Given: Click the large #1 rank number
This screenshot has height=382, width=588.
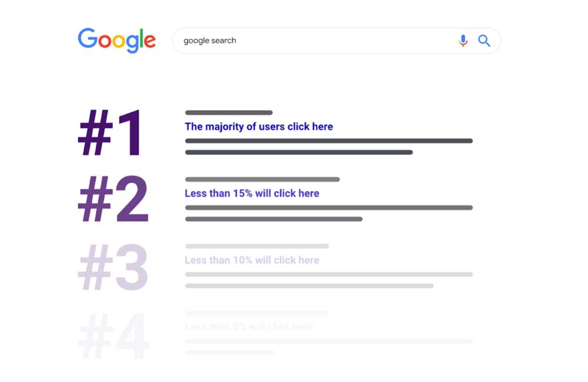Looking at the screenshot, I should [110, 132].
